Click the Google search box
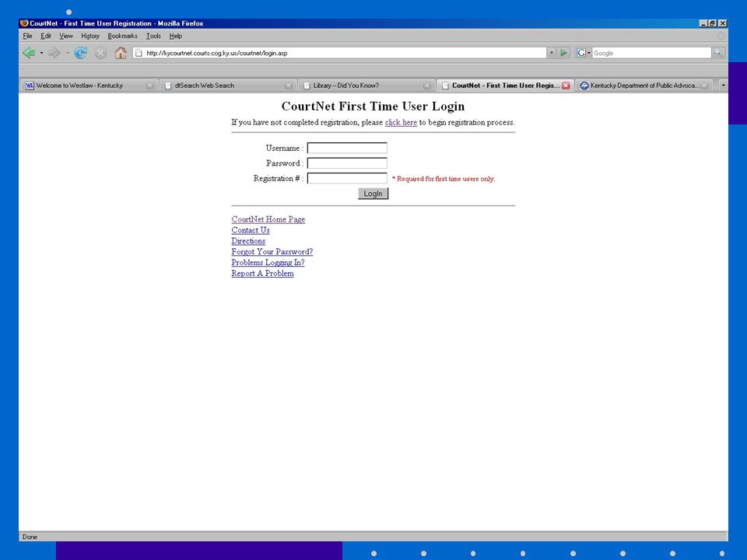Image resolution: width=747 pixels, height=560 pixels. coord(652,53)
